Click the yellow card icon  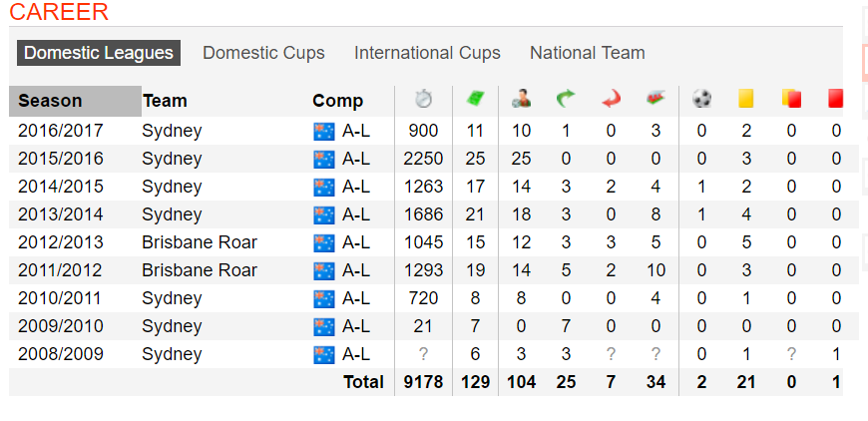[x=746, y=99]
